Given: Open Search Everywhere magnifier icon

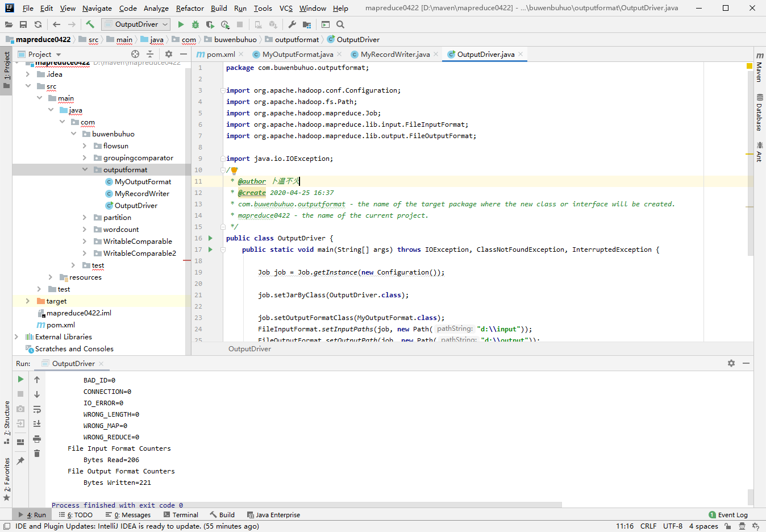Looking at the screenshot, I should [340, 24].
